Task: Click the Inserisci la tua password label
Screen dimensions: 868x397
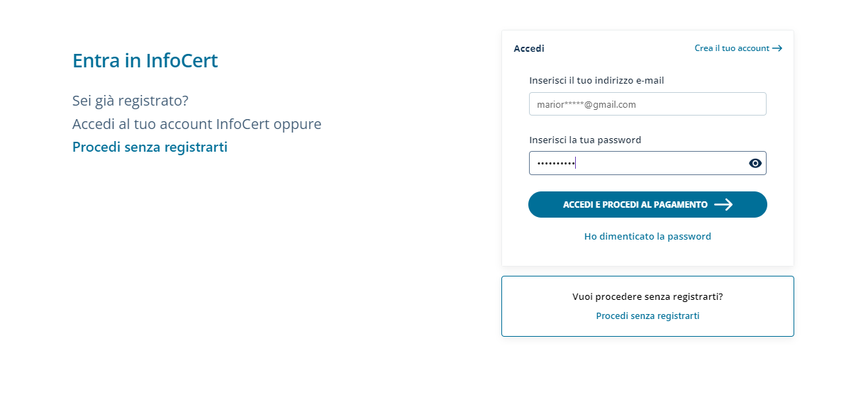Action: (x=585, y=140)
